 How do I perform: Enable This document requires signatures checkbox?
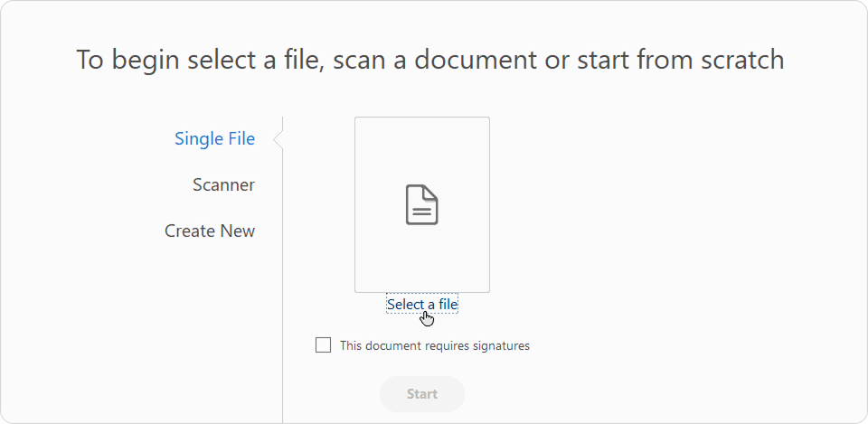323,345
